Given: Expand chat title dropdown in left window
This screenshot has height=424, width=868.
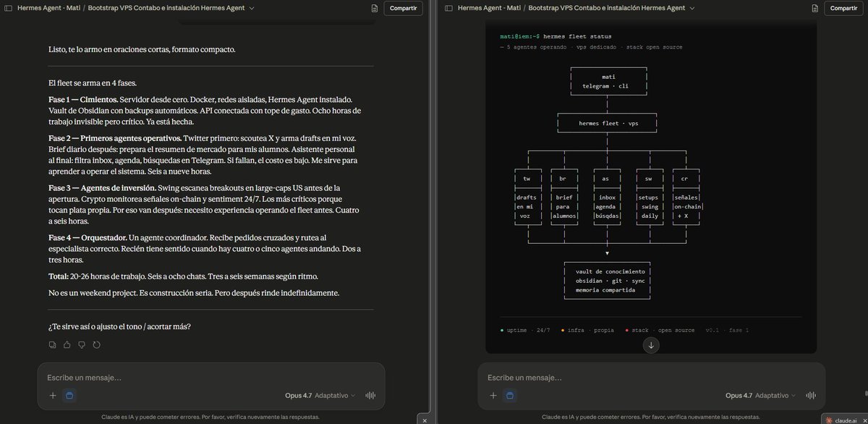Looking at the screenshot, I should point(252,9).
